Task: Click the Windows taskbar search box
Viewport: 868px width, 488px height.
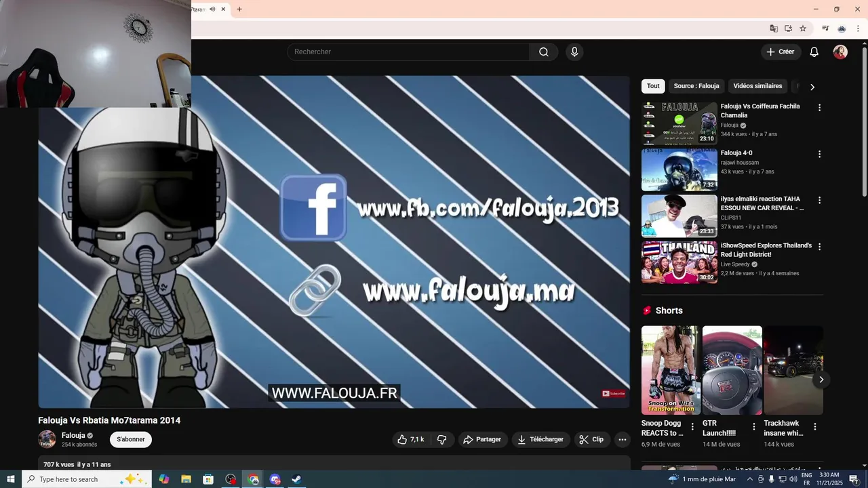Action: coord(87,479)
